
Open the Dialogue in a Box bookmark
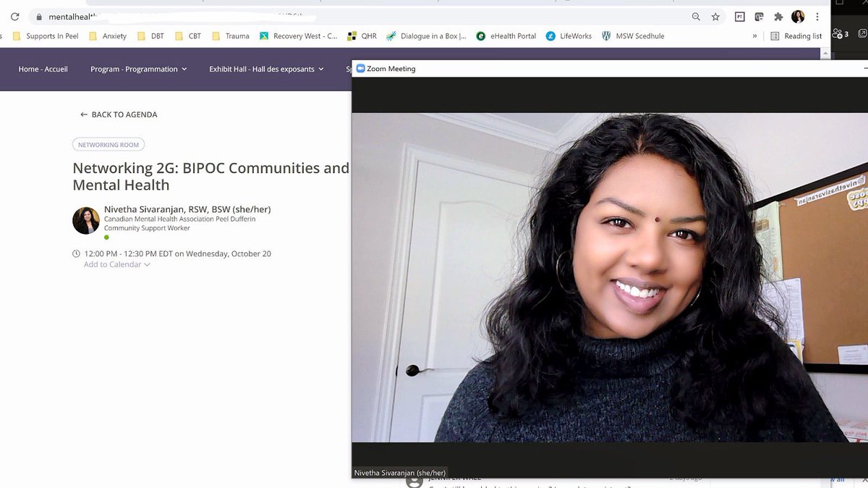427,36
